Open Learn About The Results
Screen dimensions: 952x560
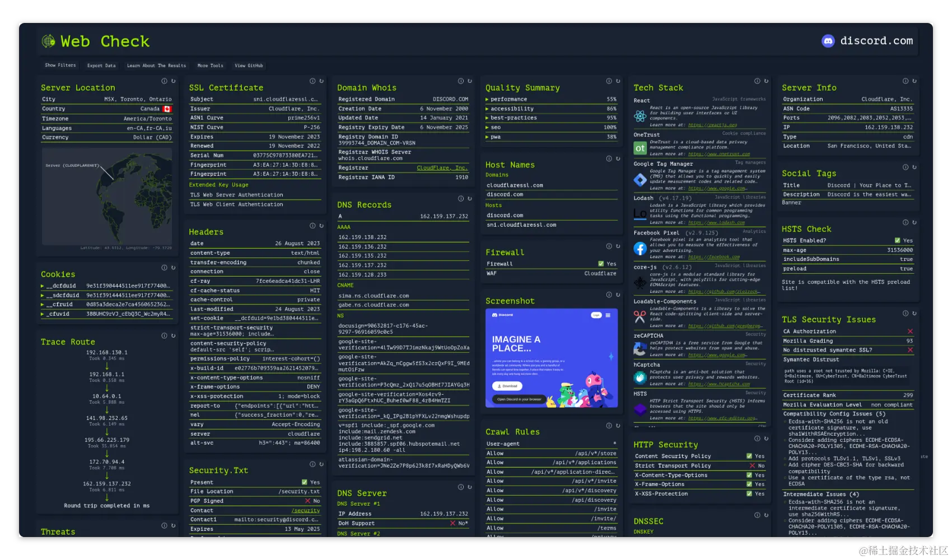tap(156, 66)
